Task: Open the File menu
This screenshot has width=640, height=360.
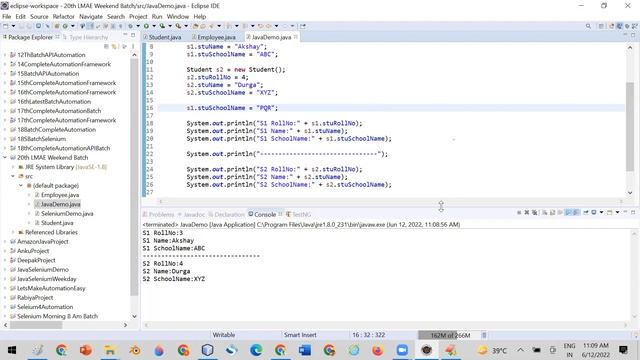Action: tap(7, 16)
